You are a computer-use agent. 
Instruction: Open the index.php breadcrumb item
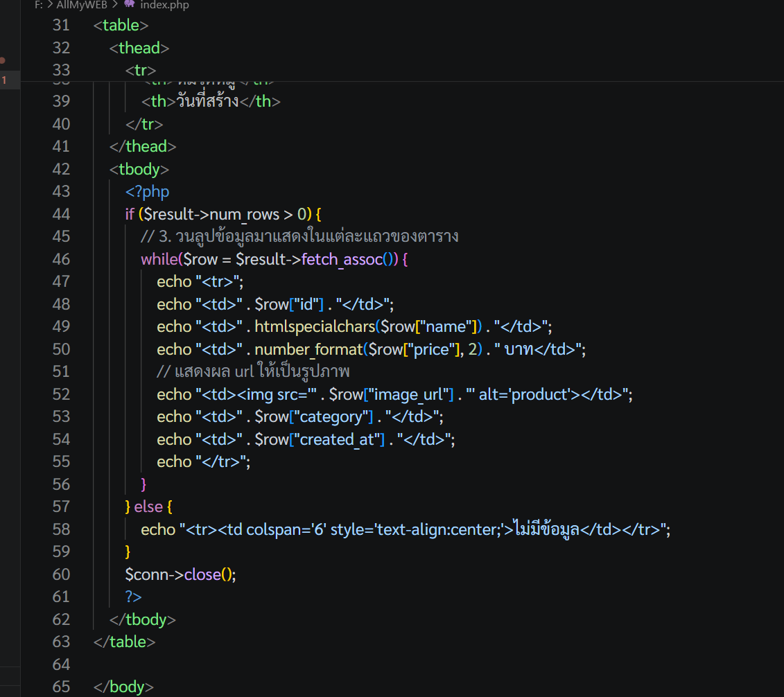tap(164, 5)
